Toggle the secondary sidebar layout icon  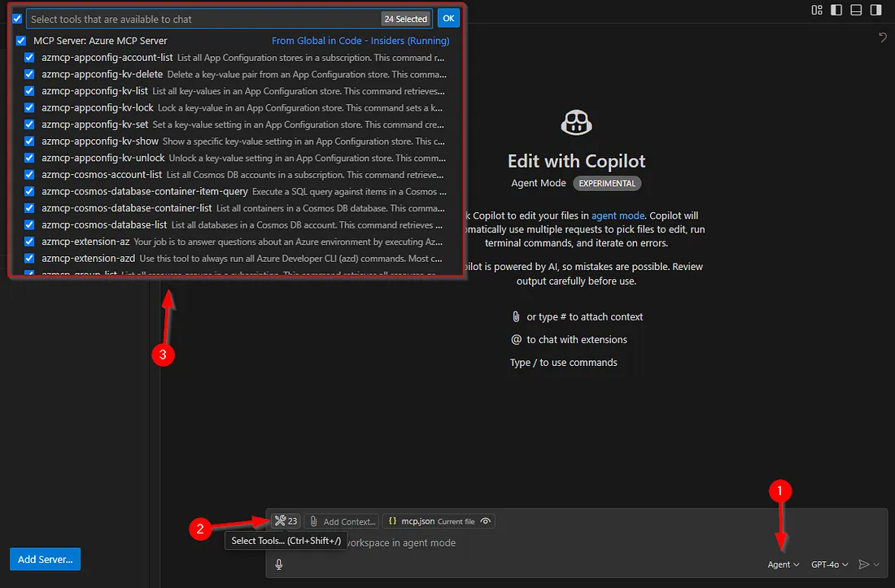[x=876, y=10]
